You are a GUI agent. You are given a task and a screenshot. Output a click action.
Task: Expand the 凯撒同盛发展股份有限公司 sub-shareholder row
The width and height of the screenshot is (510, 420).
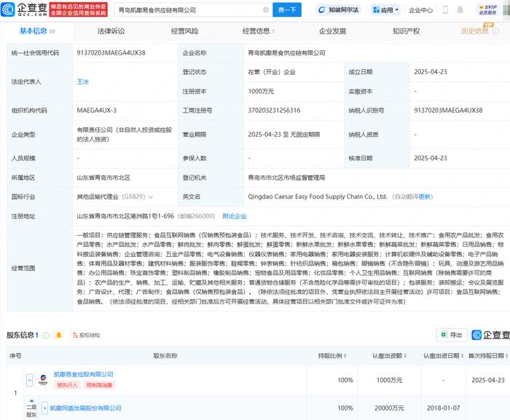pos(45,408)
